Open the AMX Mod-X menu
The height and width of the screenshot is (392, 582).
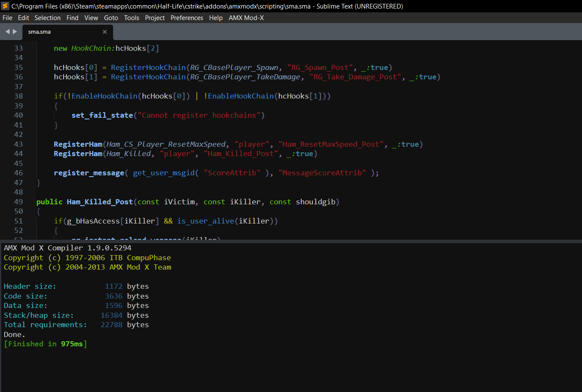pos(246,18)
